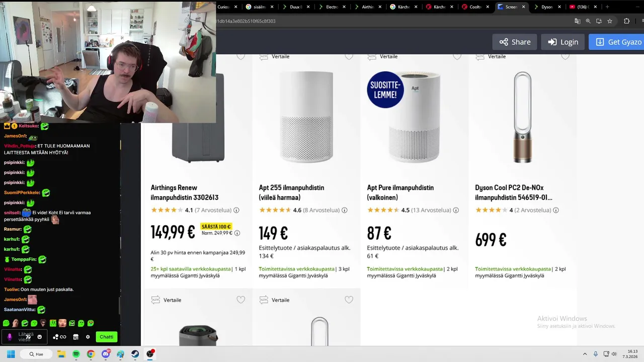Open Apt 255 ilmanpuhdistin product title
This screenshot has width=644, height=362.
291,193
